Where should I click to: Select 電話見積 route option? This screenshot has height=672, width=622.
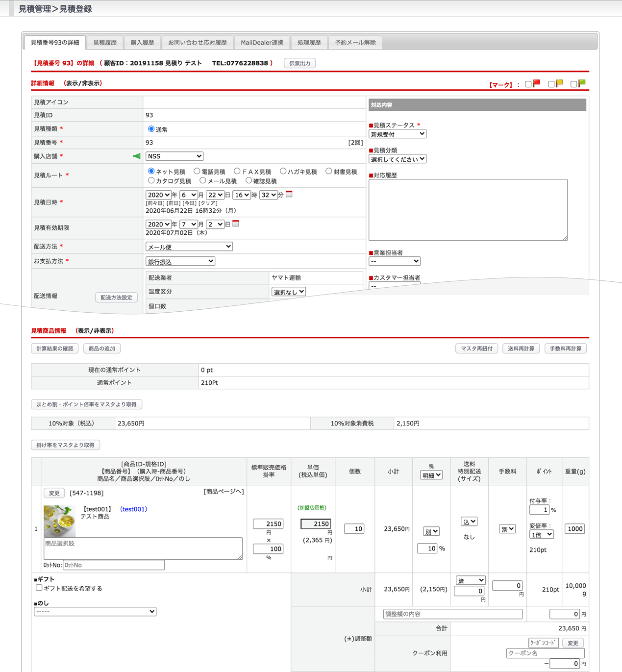197,171
